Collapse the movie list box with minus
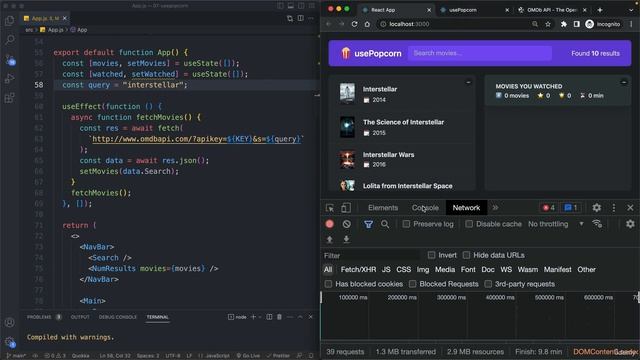This screenshot has height=360, width=640. [468, 82]
